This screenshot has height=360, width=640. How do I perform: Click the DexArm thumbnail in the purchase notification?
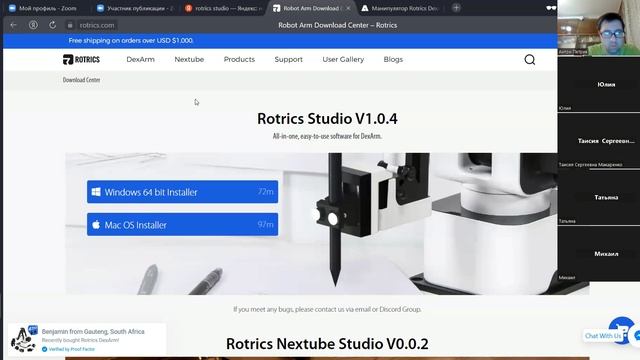[24, 339]
